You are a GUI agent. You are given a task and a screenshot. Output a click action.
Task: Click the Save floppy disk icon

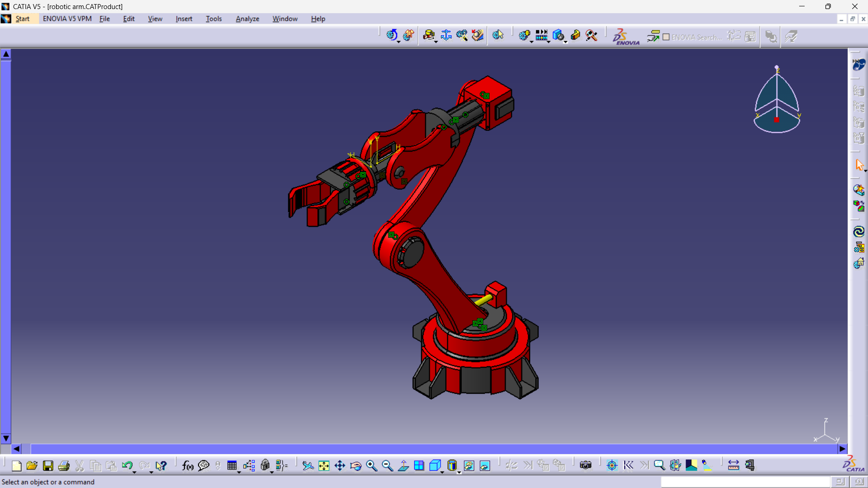48,465
